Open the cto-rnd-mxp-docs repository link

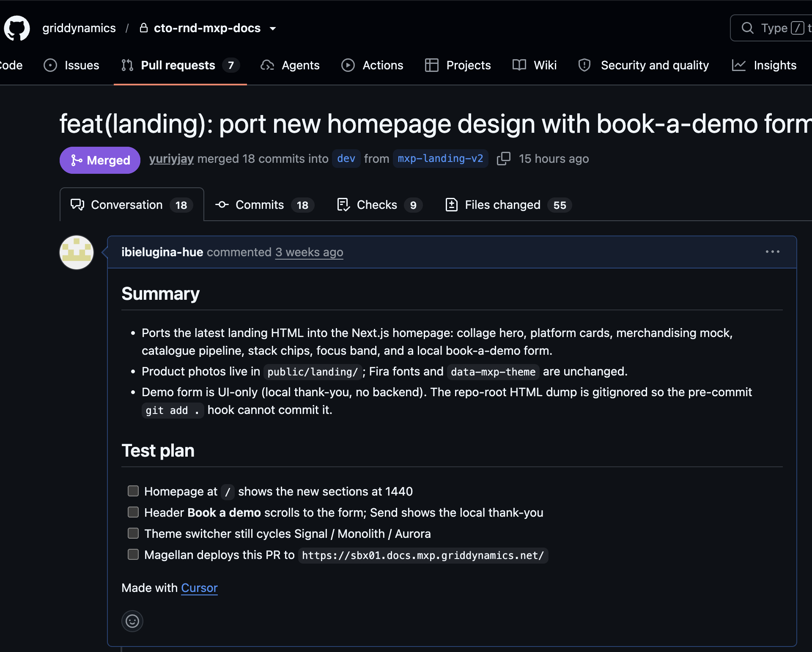tap(207, 28)
